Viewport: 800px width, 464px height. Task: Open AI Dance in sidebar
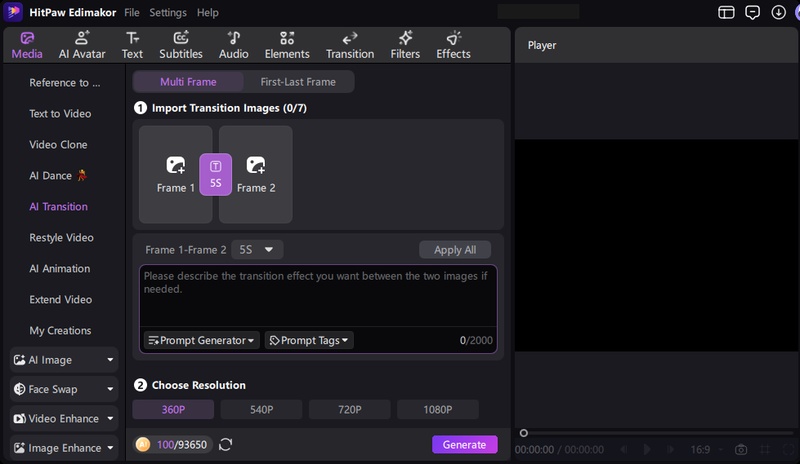58,176
